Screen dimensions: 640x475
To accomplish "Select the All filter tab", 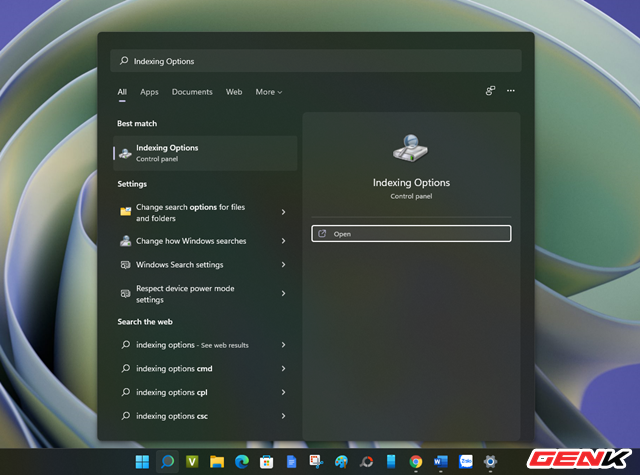I will pyautogui.click(x=122, y=92).
